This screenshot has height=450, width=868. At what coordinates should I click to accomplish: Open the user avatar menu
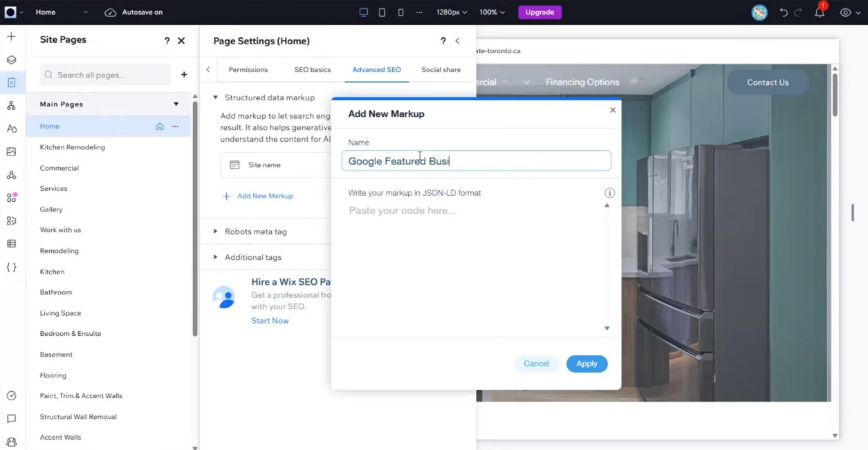[759, 12]
